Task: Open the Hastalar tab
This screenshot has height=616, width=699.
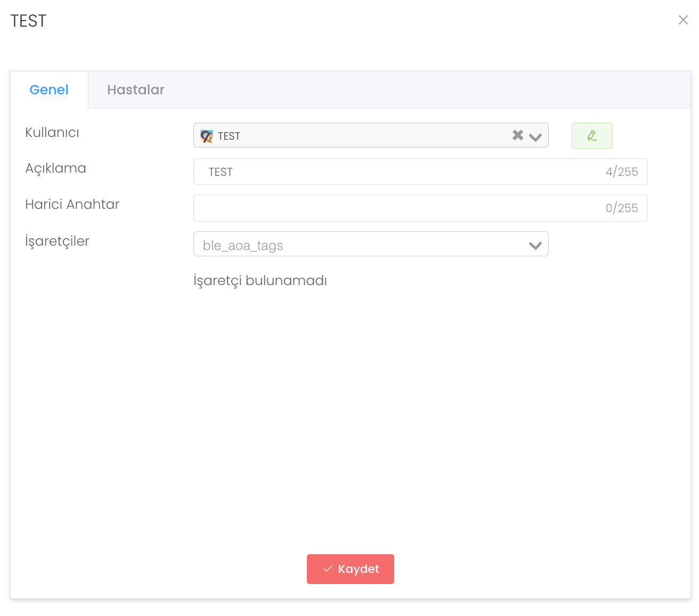Action: 136,90
